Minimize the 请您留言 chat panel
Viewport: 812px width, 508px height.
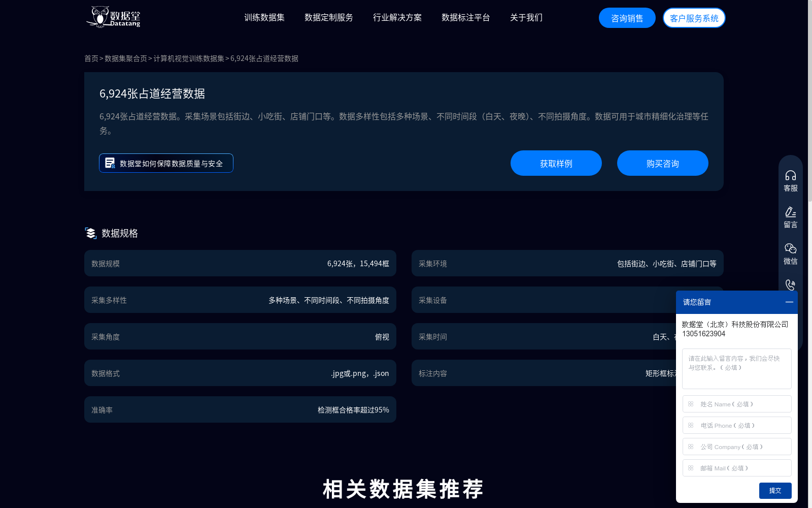(789, 302)
